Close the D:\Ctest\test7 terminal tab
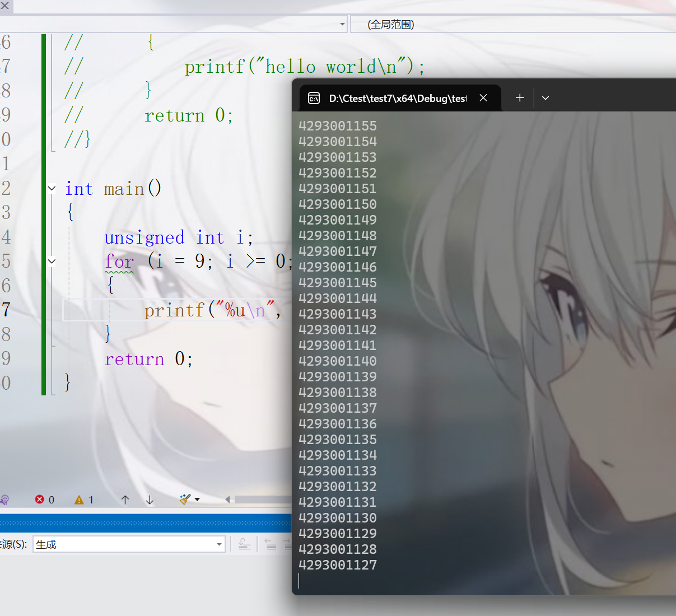This screenshot has width=676, height=616. (483, 98)
